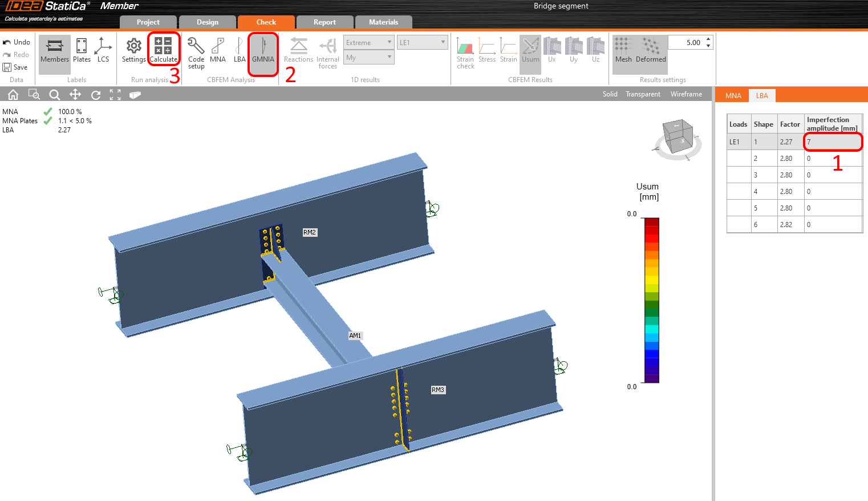
Task: Open analysis Settings gear
Action: [134, 50]
